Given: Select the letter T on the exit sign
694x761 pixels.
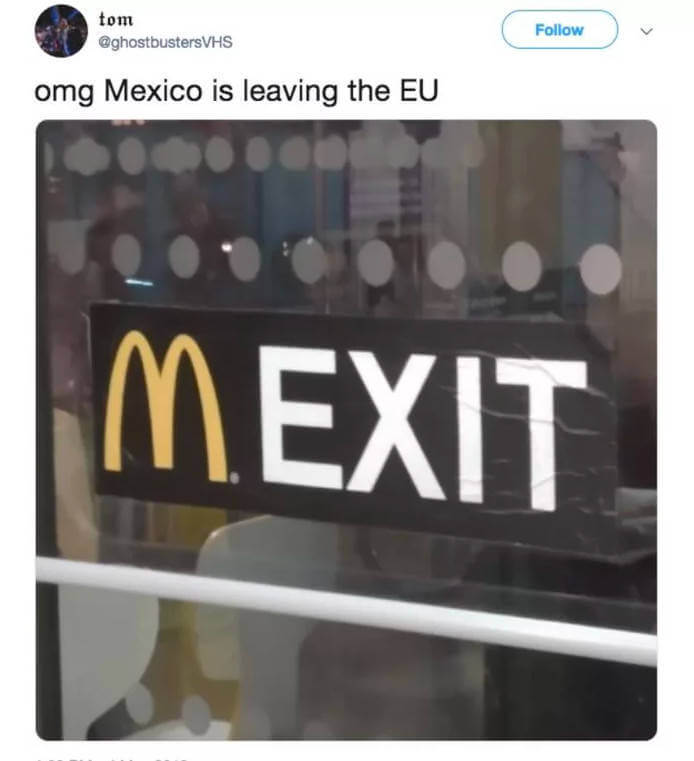Looking at the screenshot, I should click(542, 435).
